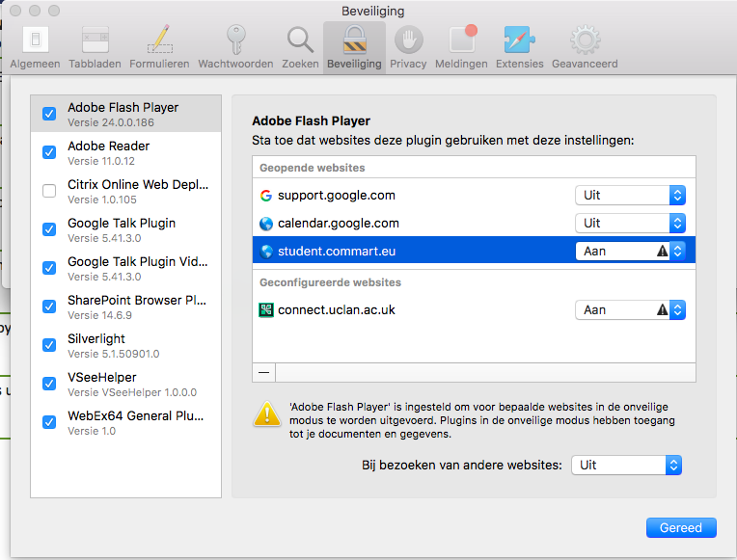Select the support.google.com website row

[474, 196]
